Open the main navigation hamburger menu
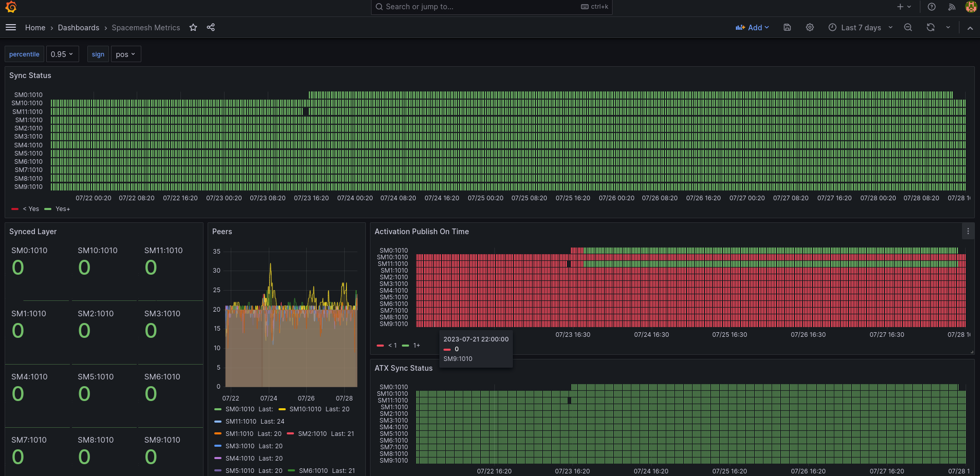The height and width of the screenshot is (476, 980). [10, 27]
